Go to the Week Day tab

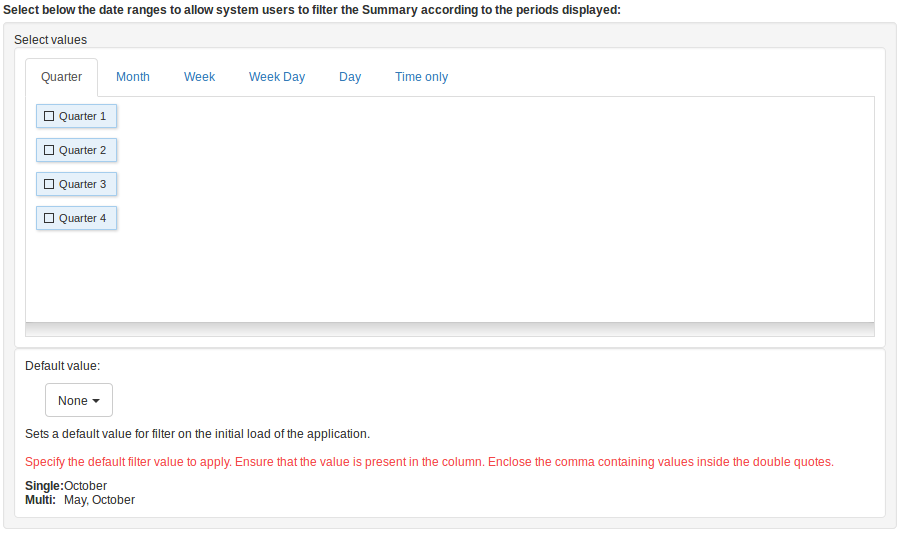pos(277,77)
